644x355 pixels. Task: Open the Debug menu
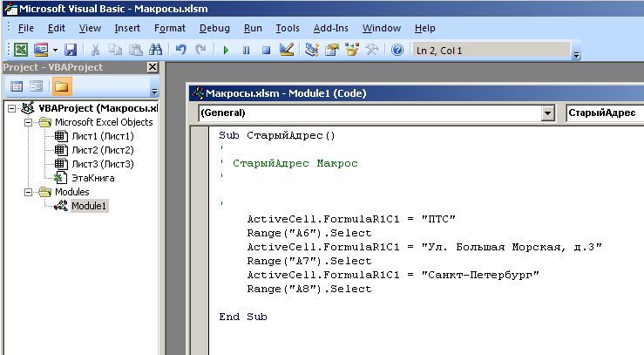pos(214,28)
